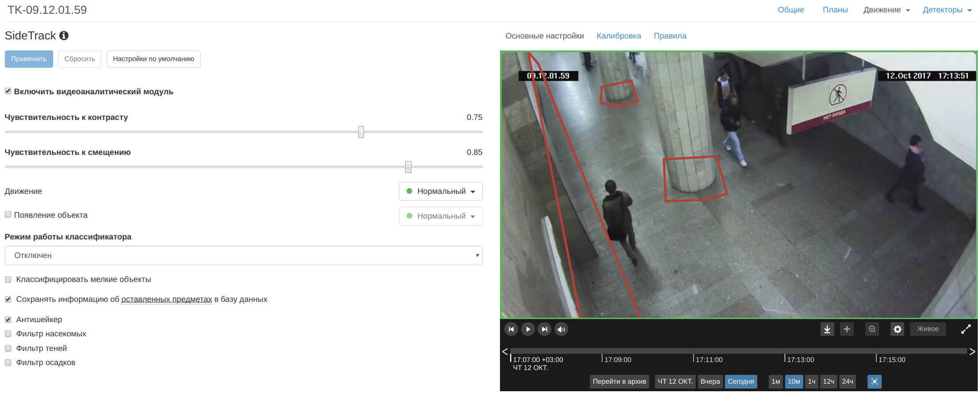Viewport: 980px width, 393px height.
Task: Move timeline forward with right arrow
Action: pos(972,351)
